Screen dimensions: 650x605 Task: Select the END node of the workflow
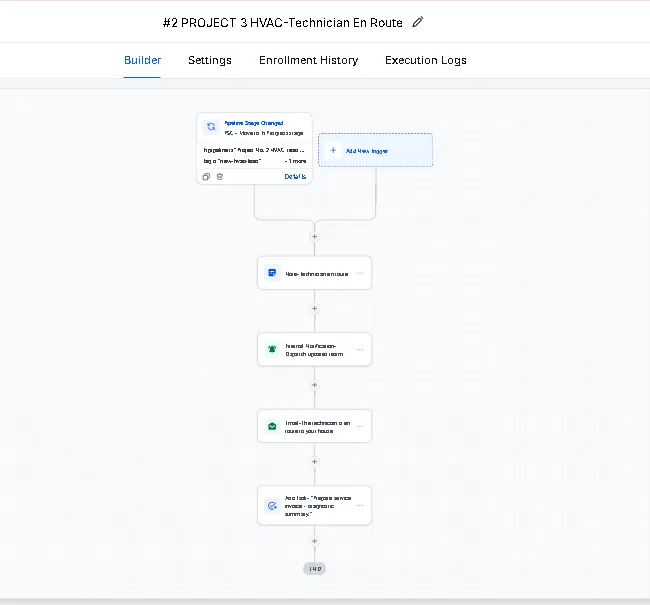coord(315,568)
